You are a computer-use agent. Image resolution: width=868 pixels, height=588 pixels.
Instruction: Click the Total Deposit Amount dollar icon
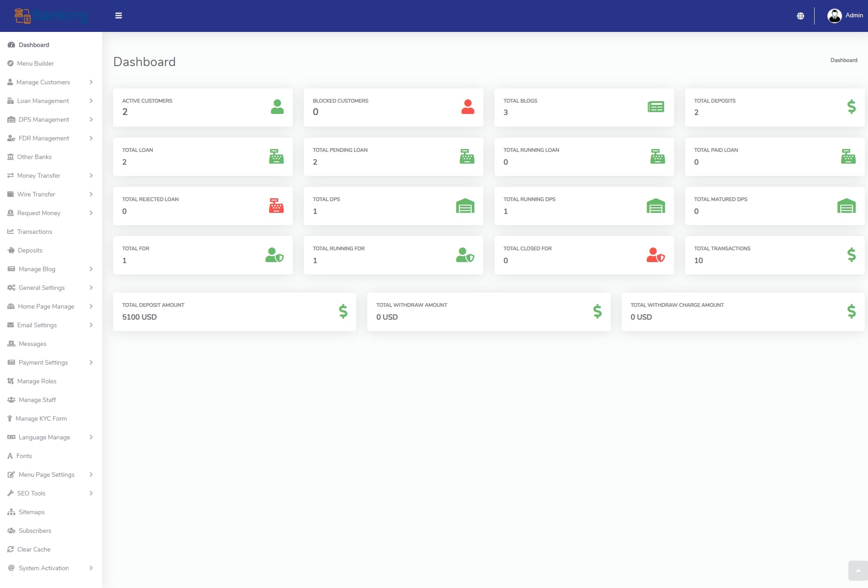342,312
